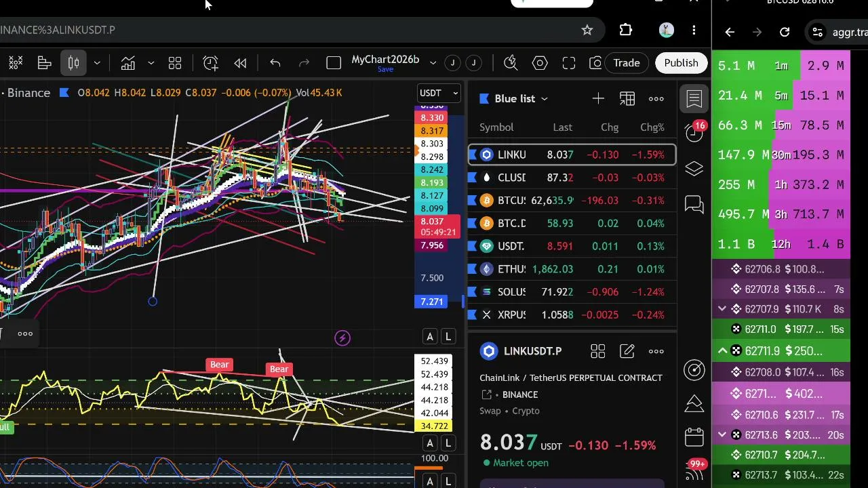Add a note using the LINKUSDT.P edit icon
The width and height of the screenshot is (868, 488).
627,351
